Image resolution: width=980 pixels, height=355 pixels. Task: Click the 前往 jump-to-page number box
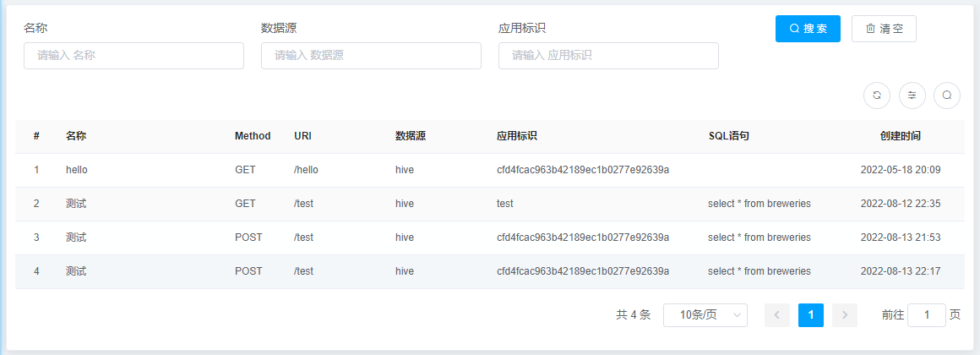point(927,315)
